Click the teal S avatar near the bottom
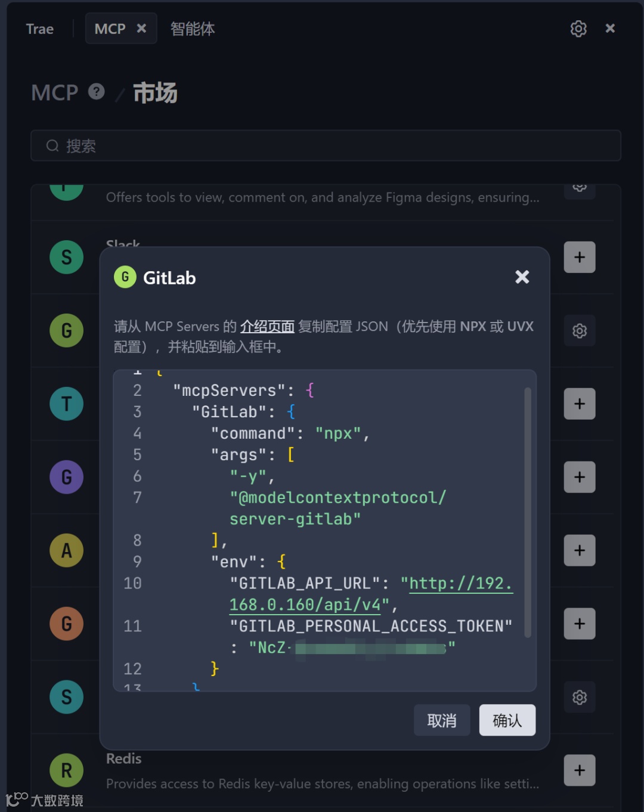The width and height of the screenshot is (644, 812). [x=66, y=697]
